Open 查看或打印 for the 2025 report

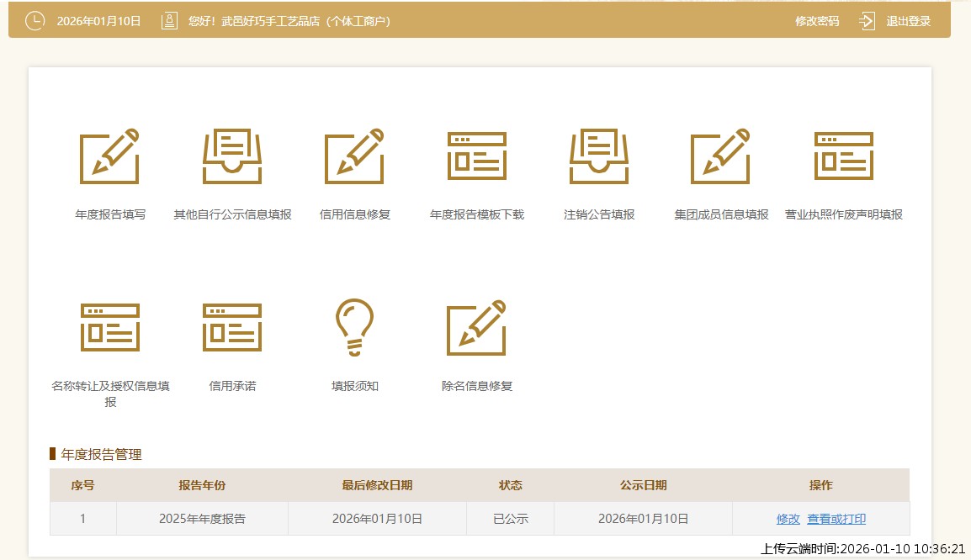tap(836, 519)
